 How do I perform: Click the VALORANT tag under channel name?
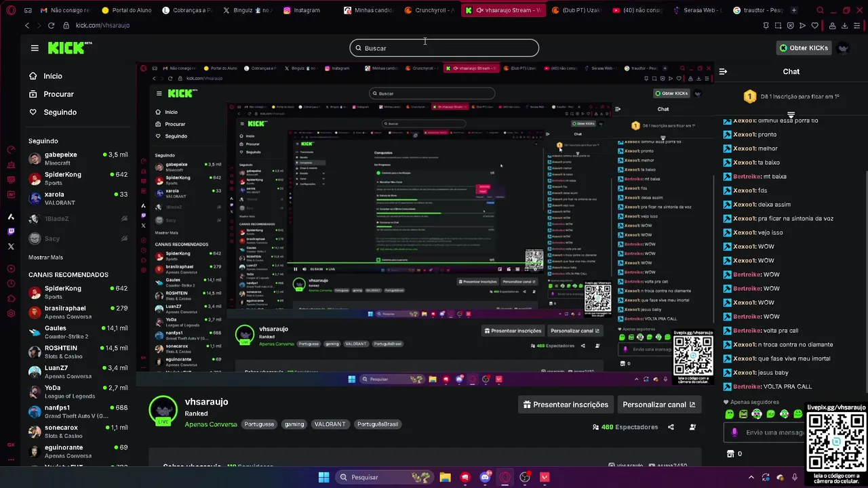tap(330, 424)
